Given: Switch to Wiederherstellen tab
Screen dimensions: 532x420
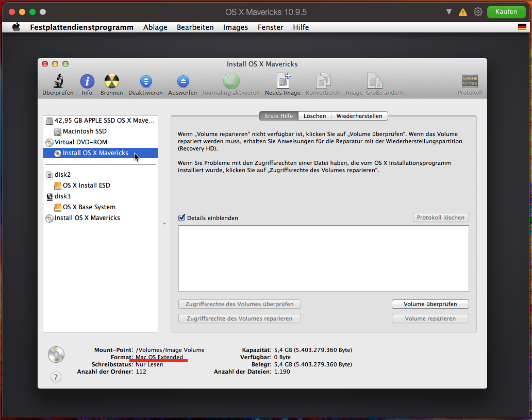Looking at the screenshot, I should tap(359, 116).
